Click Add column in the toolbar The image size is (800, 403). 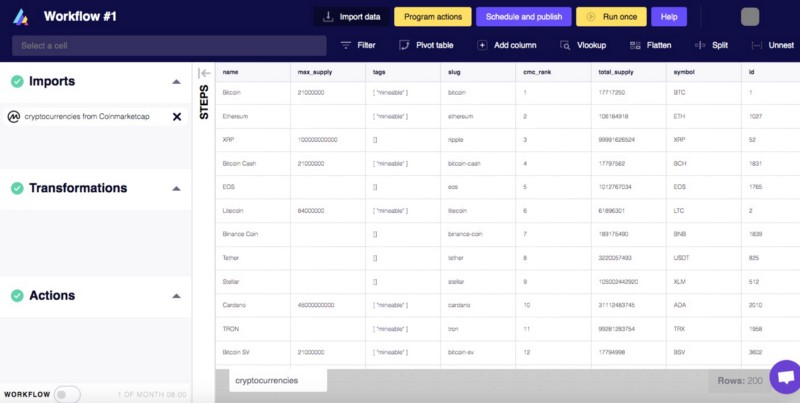tap(507, 45)
